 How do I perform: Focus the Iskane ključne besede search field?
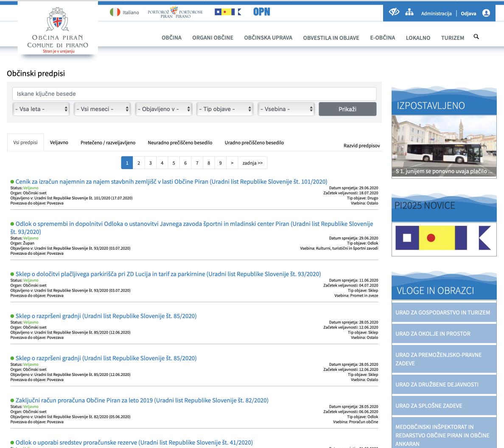pos(194,94)
